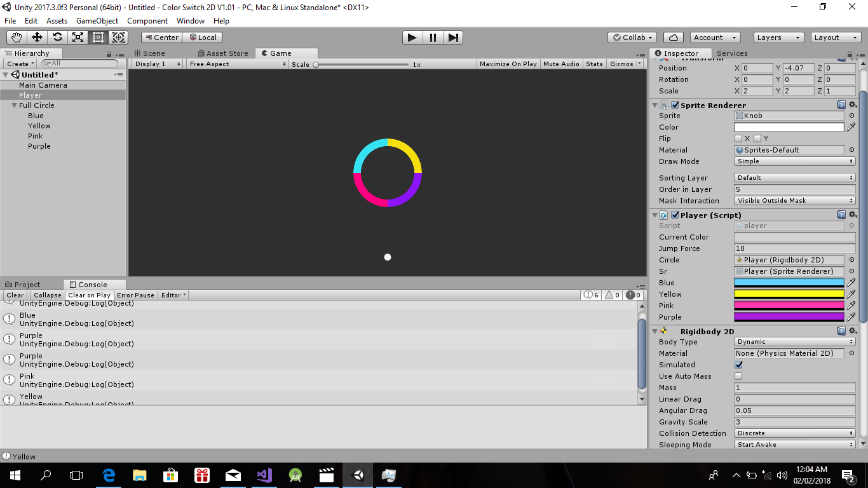This screenshot has width=868, height=488.
Task: Select the combined Transform tool
Action: tap(118, 37)
